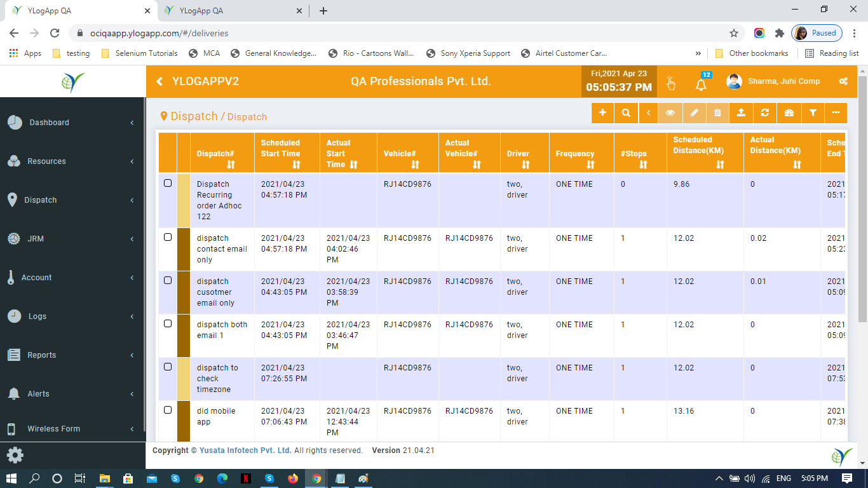
Task: Open the more options ellipsis icon
Action: click(x=836, y=113)
